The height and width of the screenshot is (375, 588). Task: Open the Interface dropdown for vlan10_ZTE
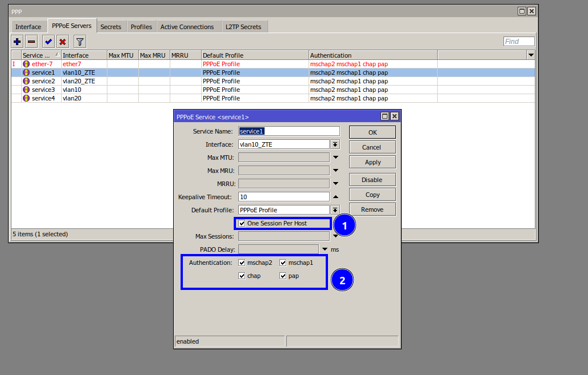point(335,145)
